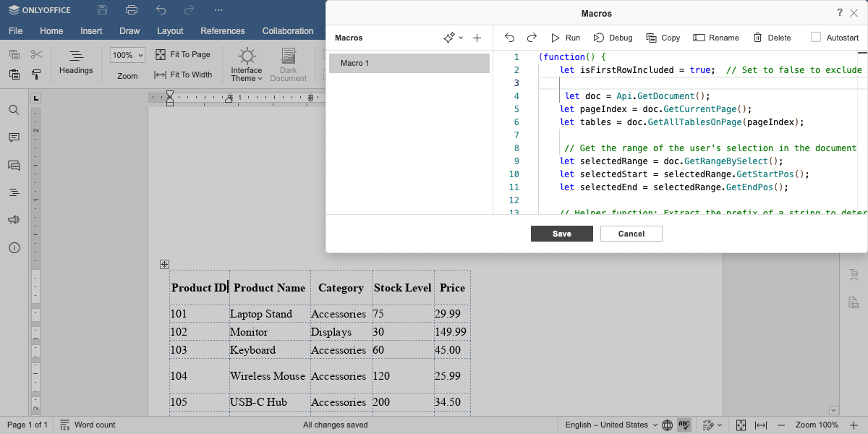The width and height of the screenshot is (868, 434).
Task: Open the Comments panel in left sidebar
Action: 14,137
